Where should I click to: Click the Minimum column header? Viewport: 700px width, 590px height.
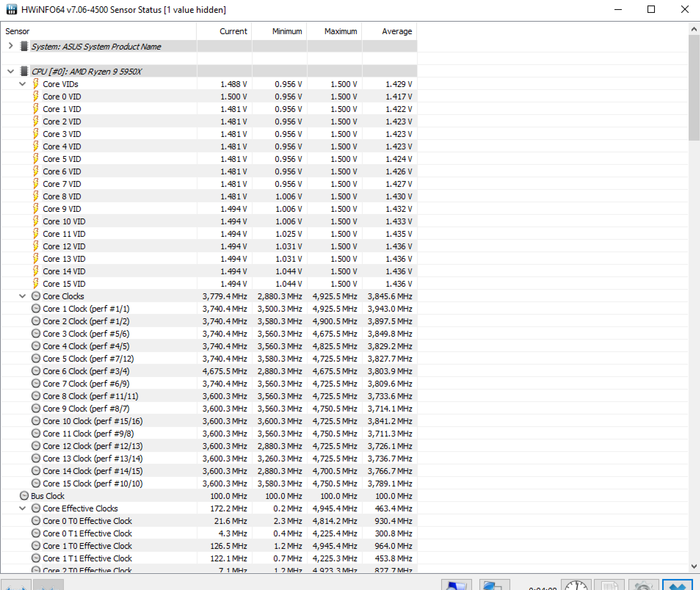279,31
